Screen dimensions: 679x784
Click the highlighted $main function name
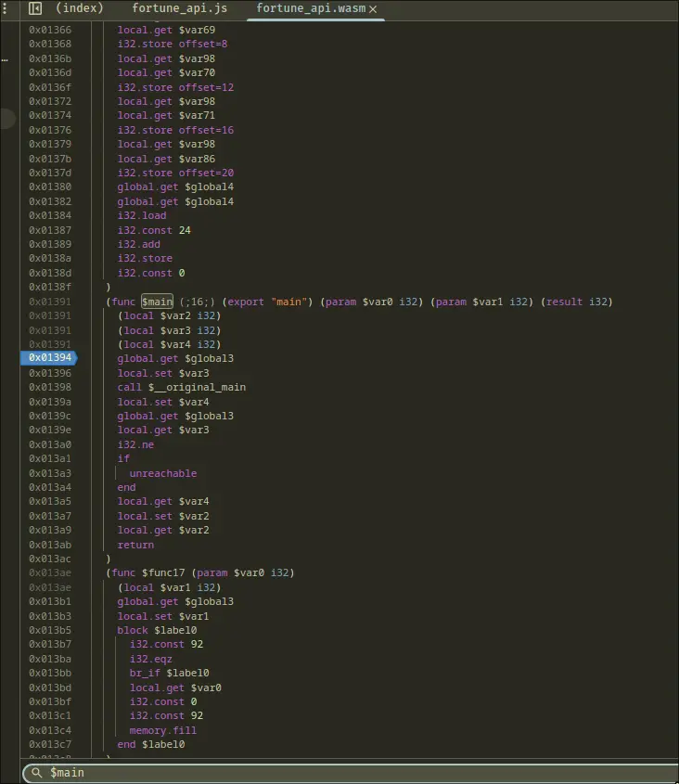click(x=157, y=302)
